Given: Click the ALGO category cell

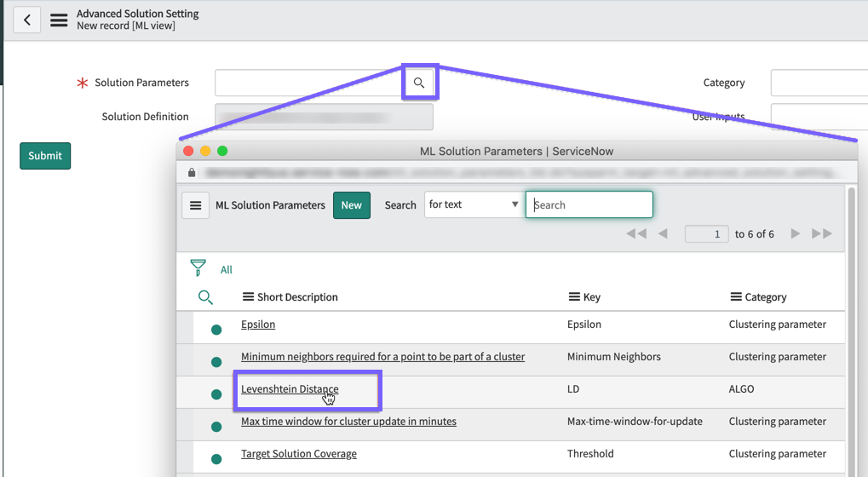Looking at the screenshot, I should coord(741,389).
